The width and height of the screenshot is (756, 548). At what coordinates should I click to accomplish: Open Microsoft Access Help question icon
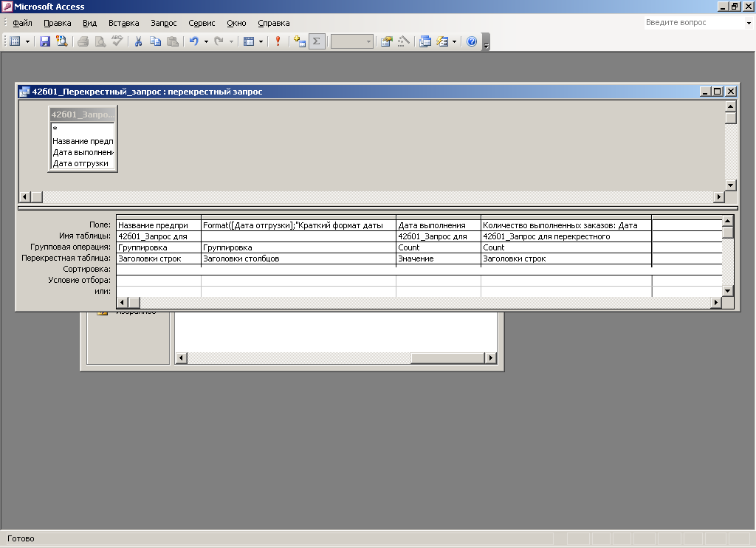[x=472, y=41]
